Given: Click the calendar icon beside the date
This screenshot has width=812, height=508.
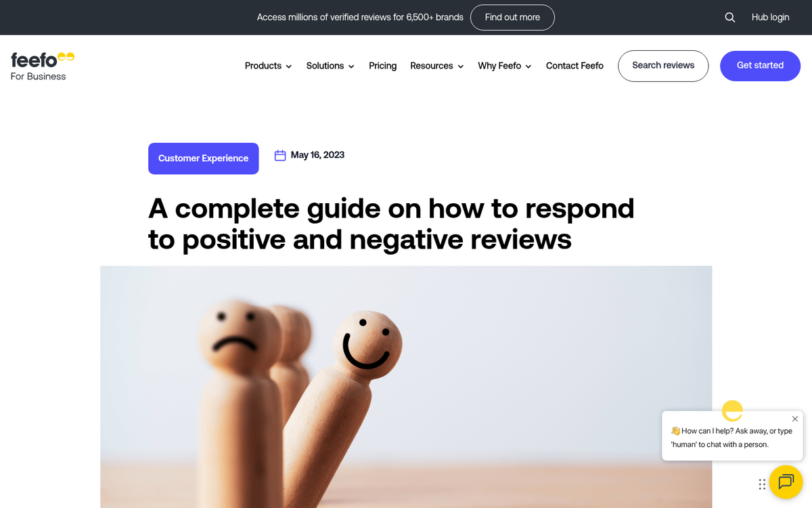Looking at the screenshot, I should [x=280, y=154].
